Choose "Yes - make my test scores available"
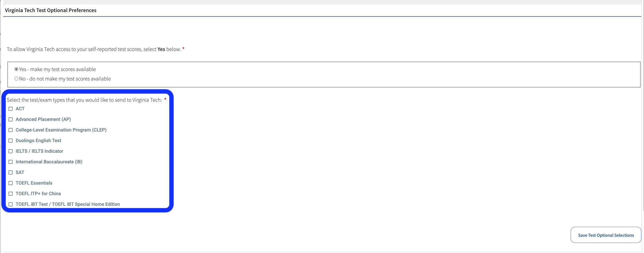 (16, 69)
